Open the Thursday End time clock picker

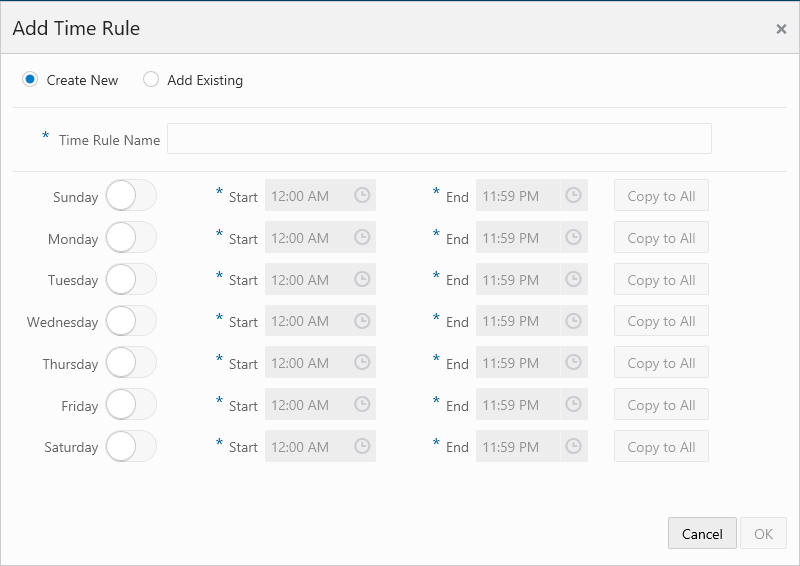tap(573, 362)
